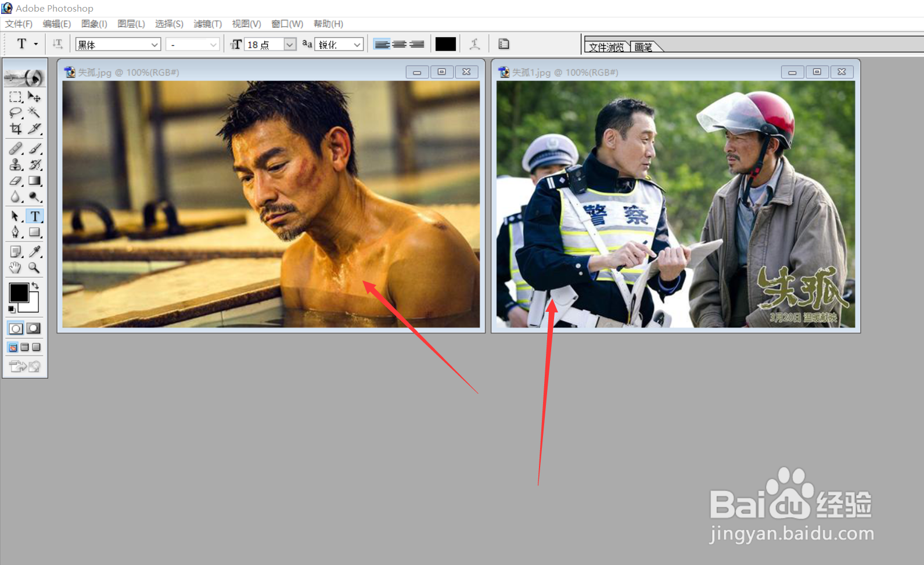Choose the Eraser tool
The height and width of the screenshot is (565, 924).
pyautogui.click(x=16, y=181)
